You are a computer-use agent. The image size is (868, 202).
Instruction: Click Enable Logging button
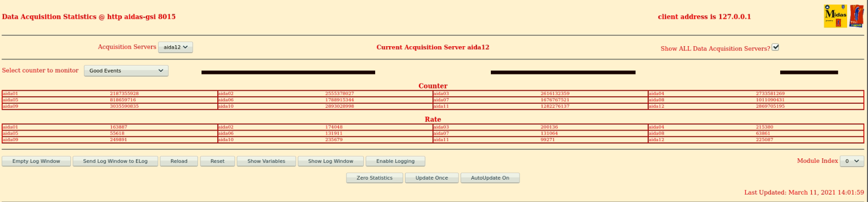[x=395, y=161]
